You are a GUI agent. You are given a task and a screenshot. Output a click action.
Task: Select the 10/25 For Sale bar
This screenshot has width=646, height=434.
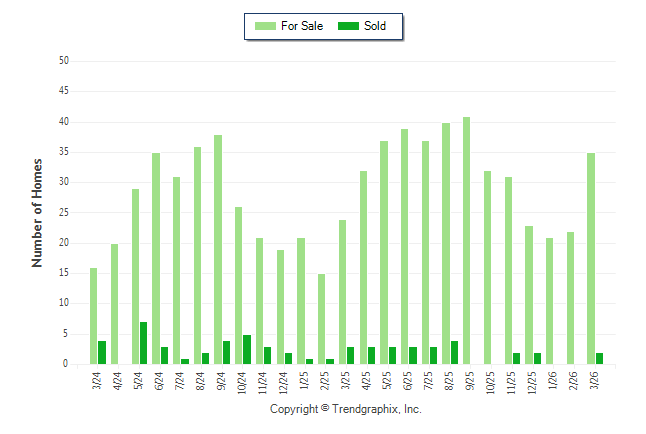coord(488,267)
